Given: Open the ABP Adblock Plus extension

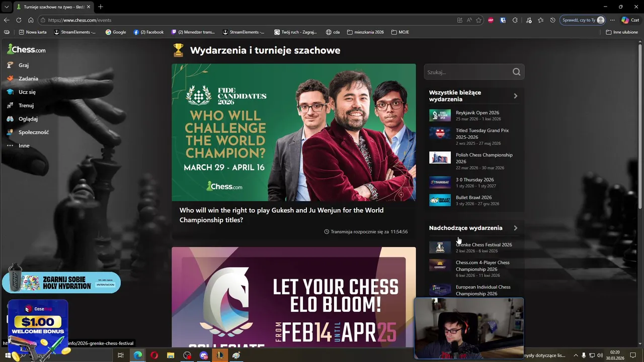Looking at the screenshot, I should tap(491, 20).
